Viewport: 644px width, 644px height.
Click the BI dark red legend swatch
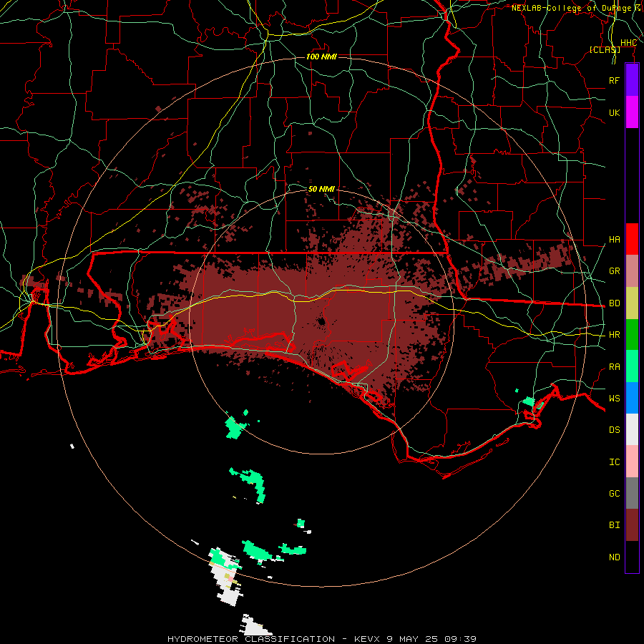(x=632, y=525)
